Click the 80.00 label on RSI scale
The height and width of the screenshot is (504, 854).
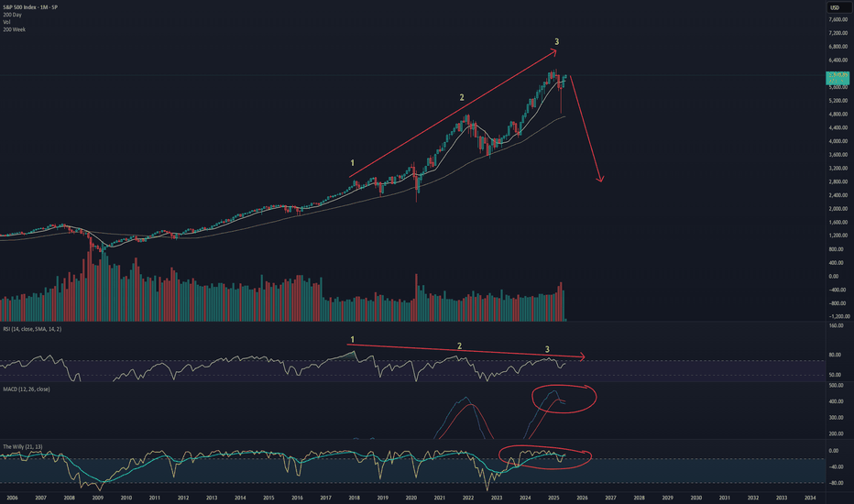836,356
